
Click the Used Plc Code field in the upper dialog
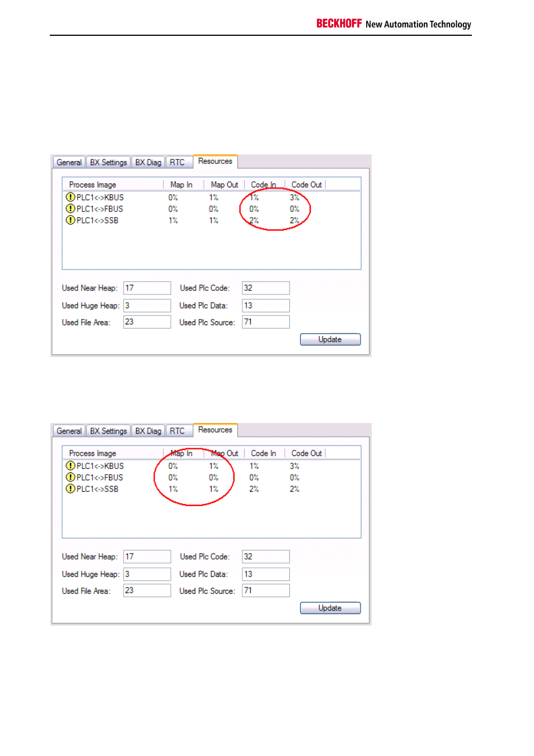(x=266, y=288)
